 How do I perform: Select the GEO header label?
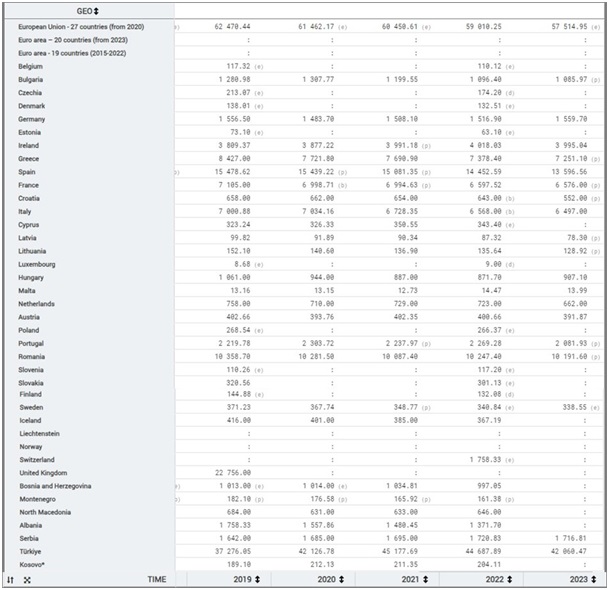(84, 10)
